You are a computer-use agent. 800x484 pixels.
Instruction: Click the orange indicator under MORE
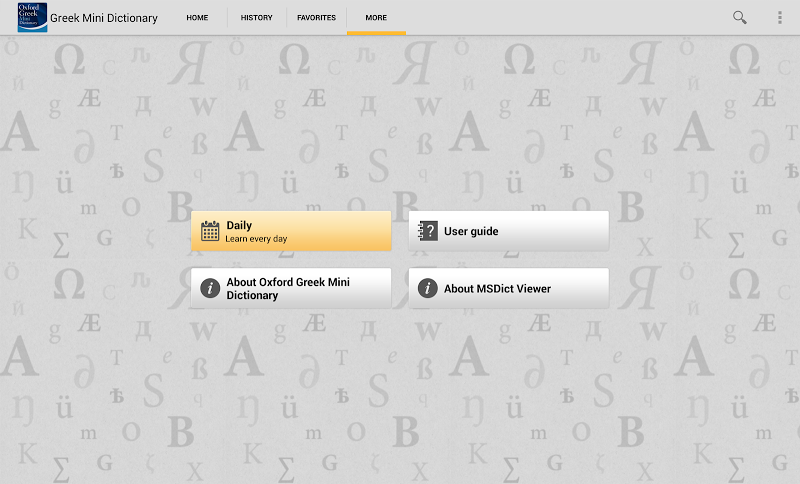[376, 34]
